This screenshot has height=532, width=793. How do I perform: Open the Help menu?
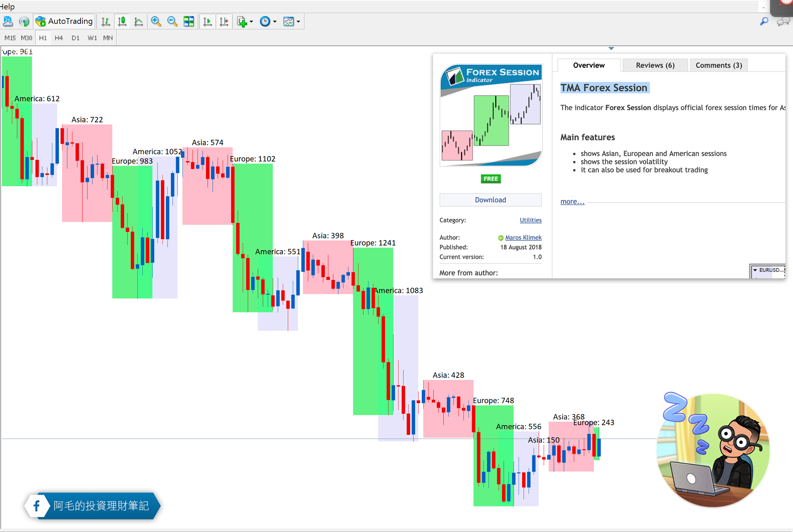coord(7,7)
